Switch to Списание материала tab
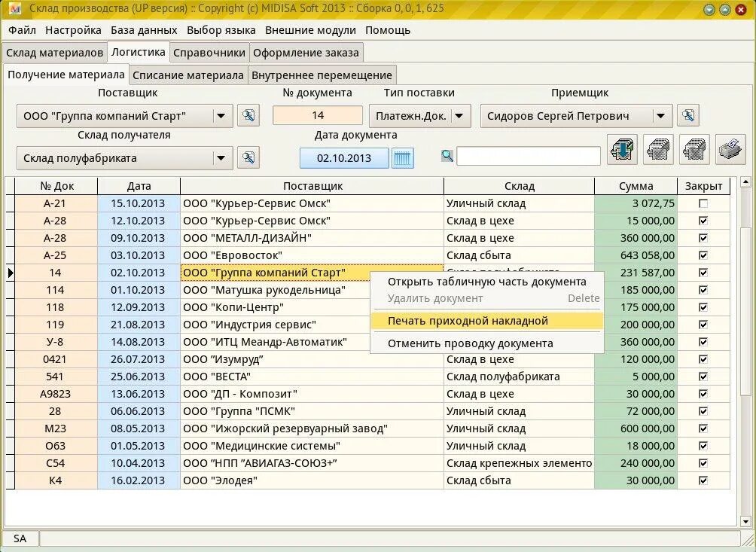 tap(188, 75)
